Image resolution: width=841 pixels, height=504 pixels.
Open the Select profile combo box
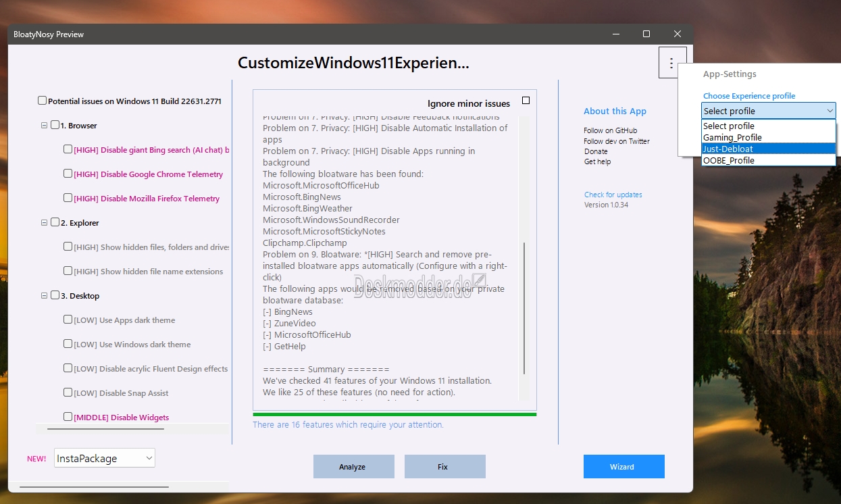(769, 111)
